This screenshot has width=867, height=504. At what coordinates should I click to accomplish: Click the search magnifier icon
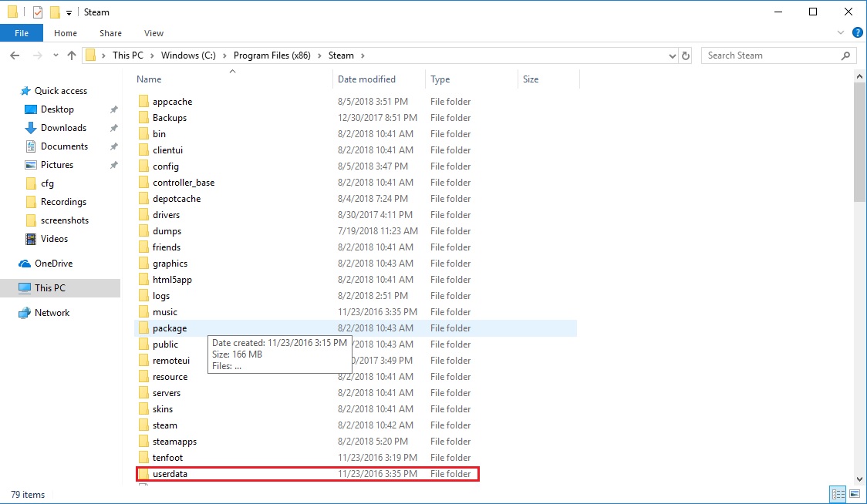pyautogui.click(x=845, y=55)
